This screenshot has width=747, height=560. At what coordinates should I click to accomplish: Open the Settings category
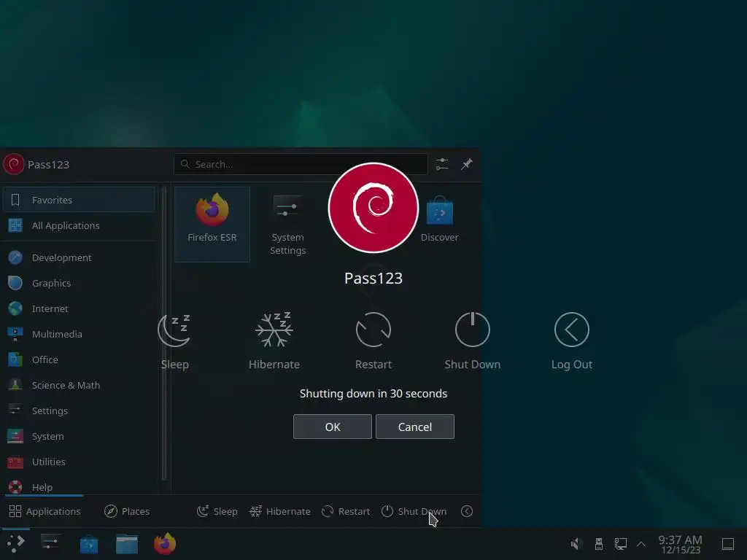pos(79,411)
